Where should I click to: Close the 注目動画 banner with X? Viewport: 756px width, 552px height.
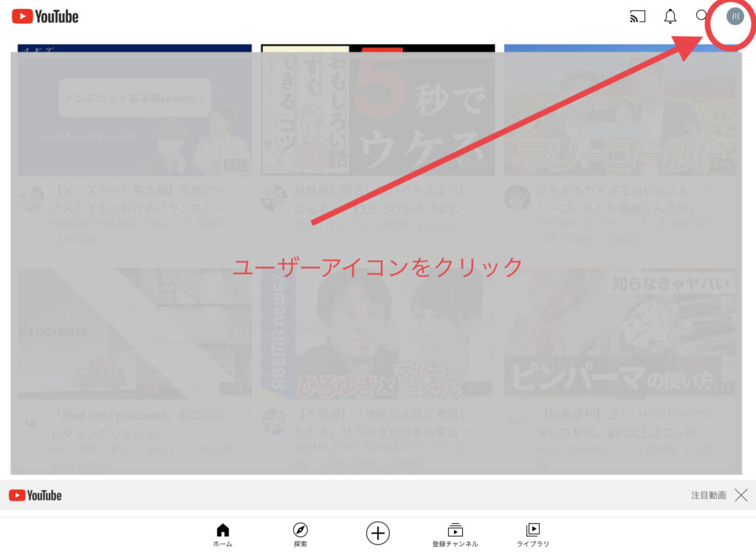741,495
